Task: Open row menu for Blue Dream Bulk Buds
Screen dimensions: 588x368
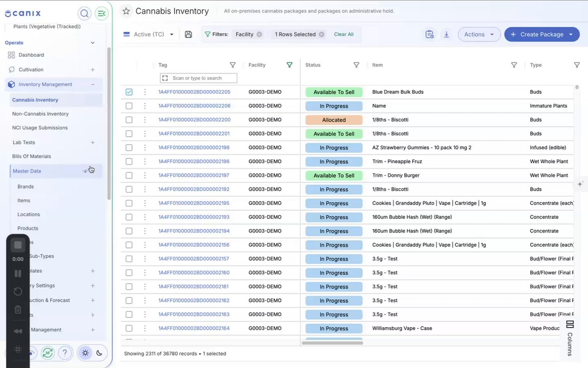Action: pos(145,92)
